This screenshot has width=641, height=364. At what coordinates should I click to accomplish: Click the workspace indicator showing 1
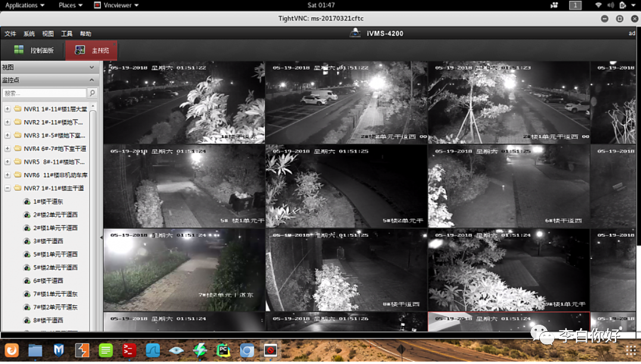(575, 5)
